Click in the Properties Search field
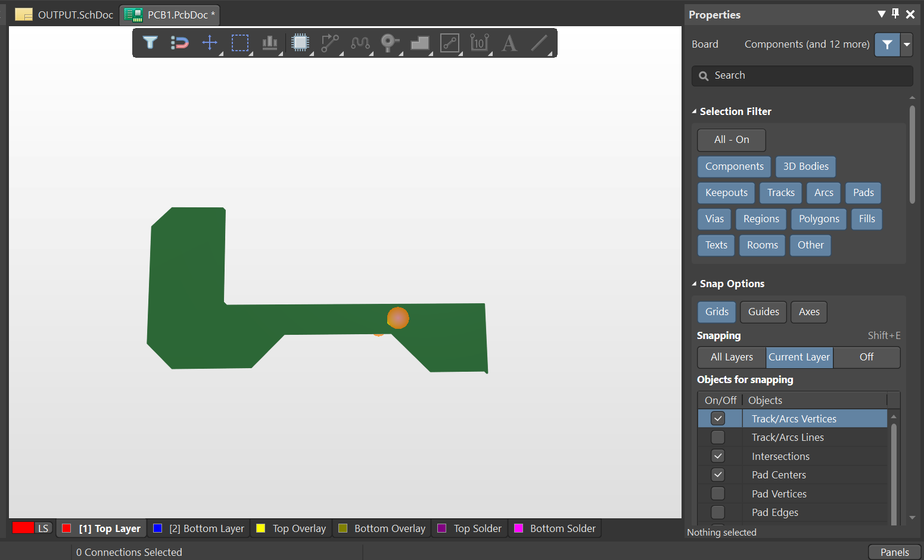Viewport: 924px width, 560px height. click(802, 76)
